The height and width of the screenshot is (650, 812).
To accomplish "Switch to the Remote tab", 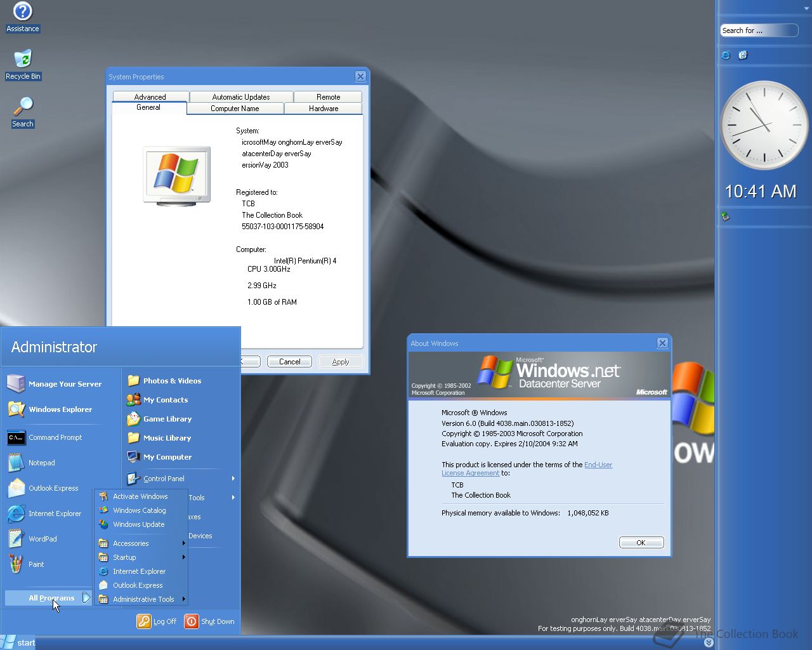I will 328,96.
